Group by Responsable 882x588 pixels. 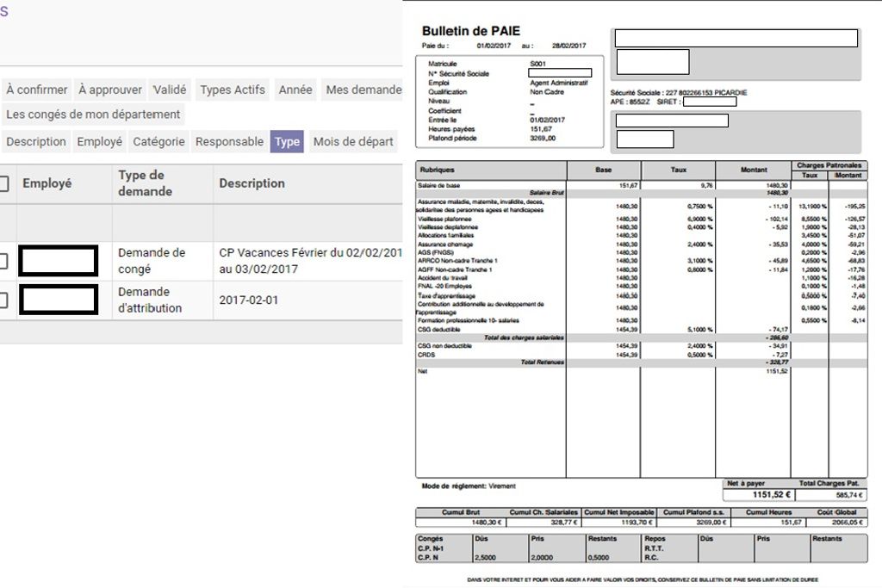(x=229, y=142)
